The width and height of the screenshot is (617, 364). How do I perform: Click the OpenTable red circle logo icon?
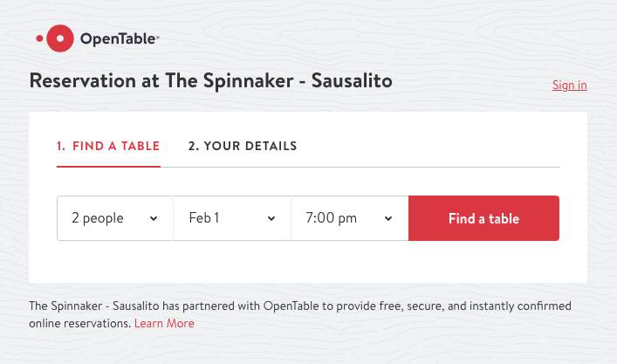(x=59, y=38)
